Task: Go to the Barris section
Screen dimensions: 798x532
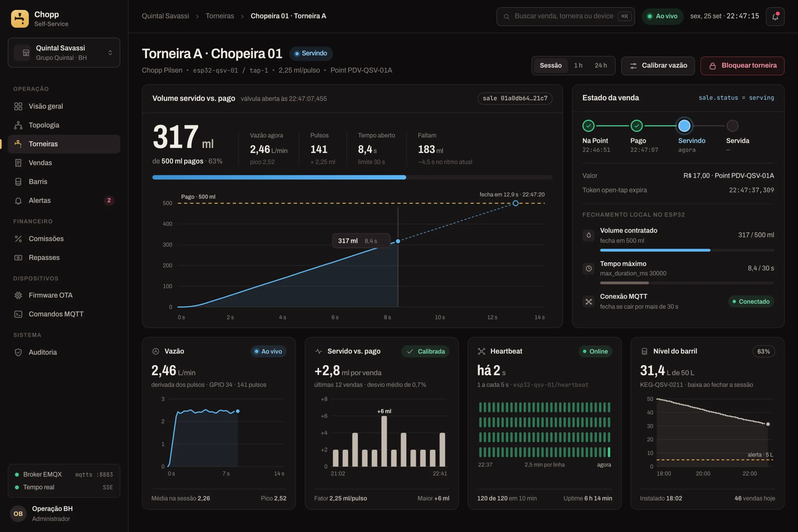Action: pos(64,181)
